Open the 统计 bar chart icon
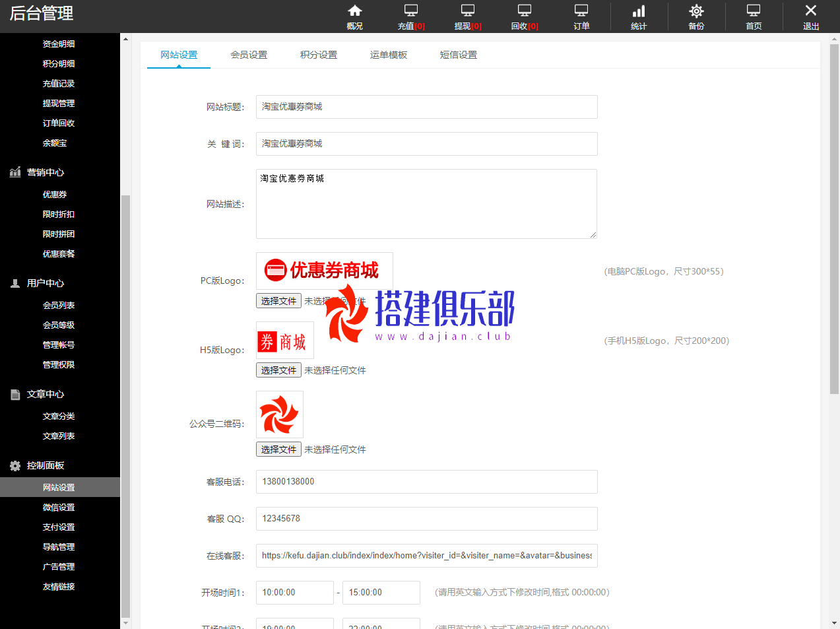The height and width of the screenshot is (629, 840). coord(639,11)
